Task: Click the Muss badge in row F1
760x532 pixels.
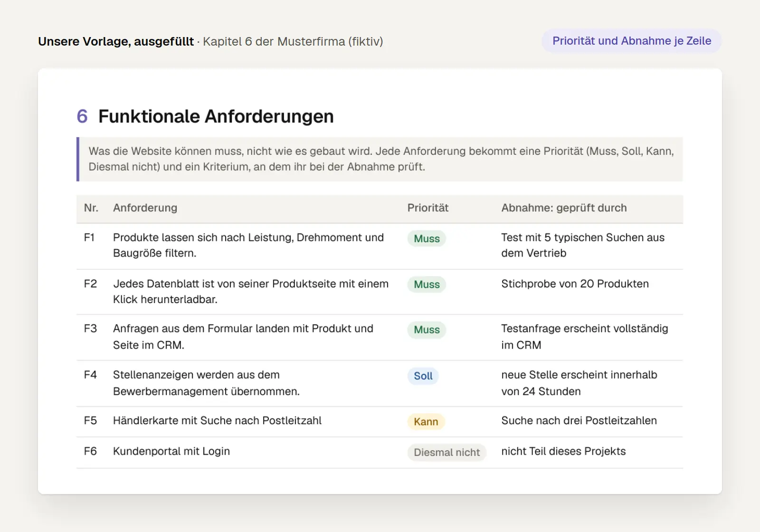Action: pos(427,238)
